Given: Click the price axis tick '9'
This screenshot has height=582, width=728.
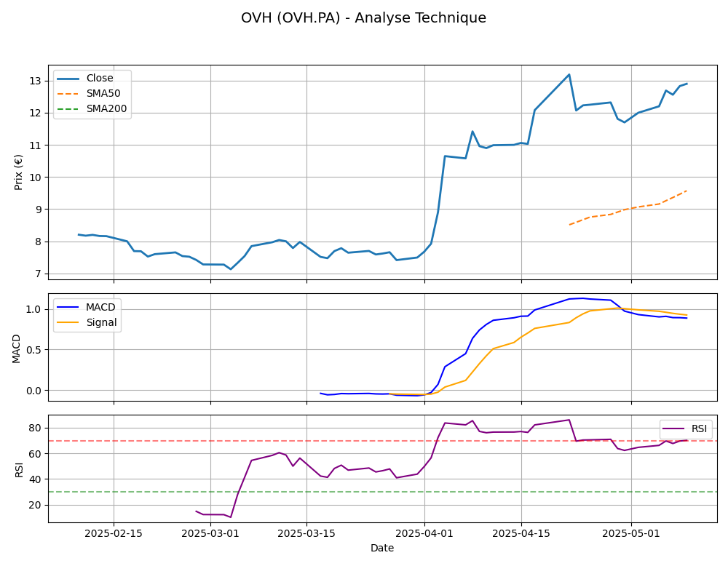Looking at the screenshot, I should point(38,210).
